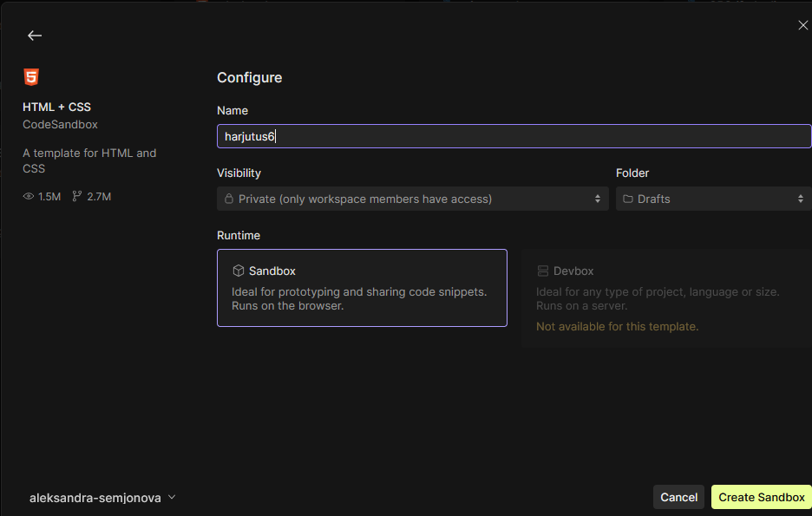Image resolution: width=812 pixels, height=516 pixels.
Task: Click the back arrow icon
Action: (34, 36)
